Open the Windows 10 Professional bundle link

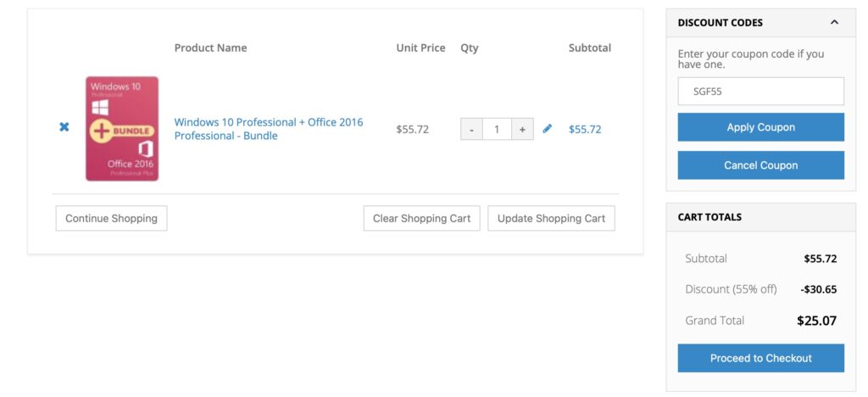tap(269, 128)
